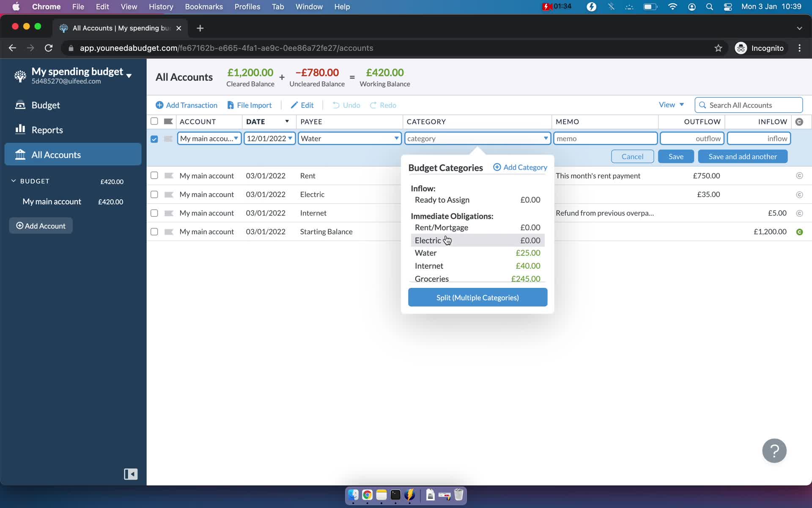Click the Split Multiple Categories button
The image size is (812, 508).
477,297
